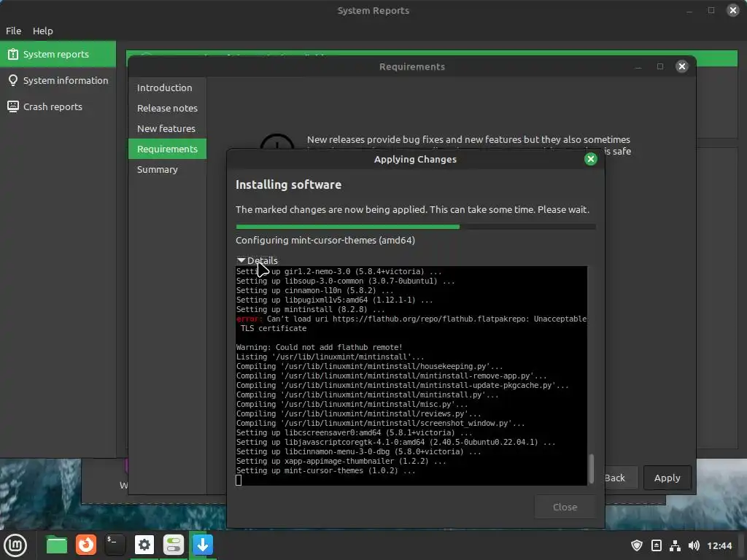Go to the Summary page
This screenshot has width=747, height=560.
(x=167, y=169)
